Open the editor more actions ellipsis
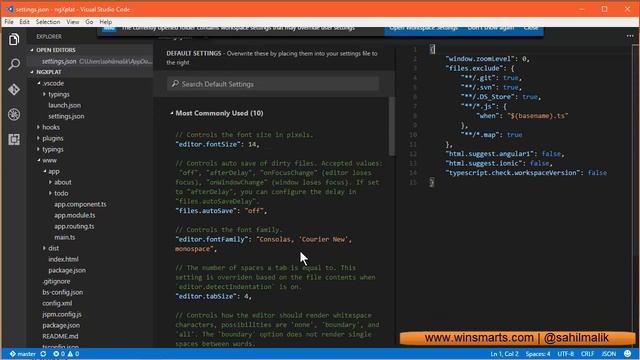 pyautogui.click(x=630, y=36)
